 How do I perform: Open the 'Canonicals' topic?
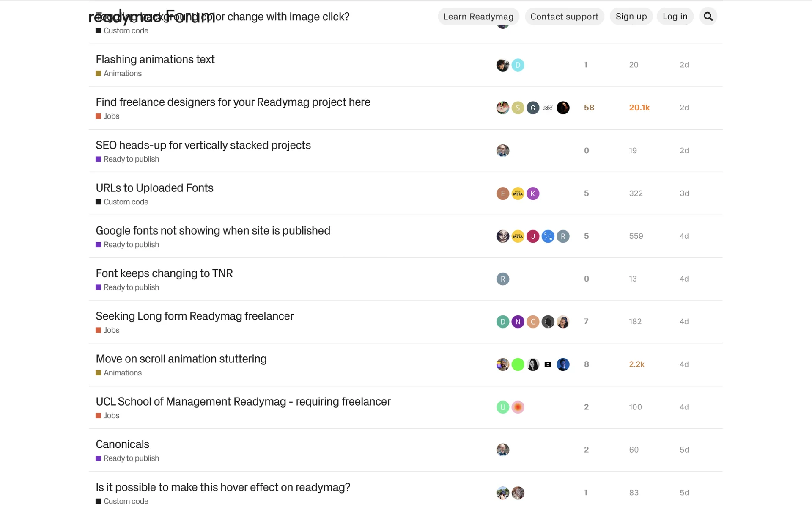tap(122, 444)
